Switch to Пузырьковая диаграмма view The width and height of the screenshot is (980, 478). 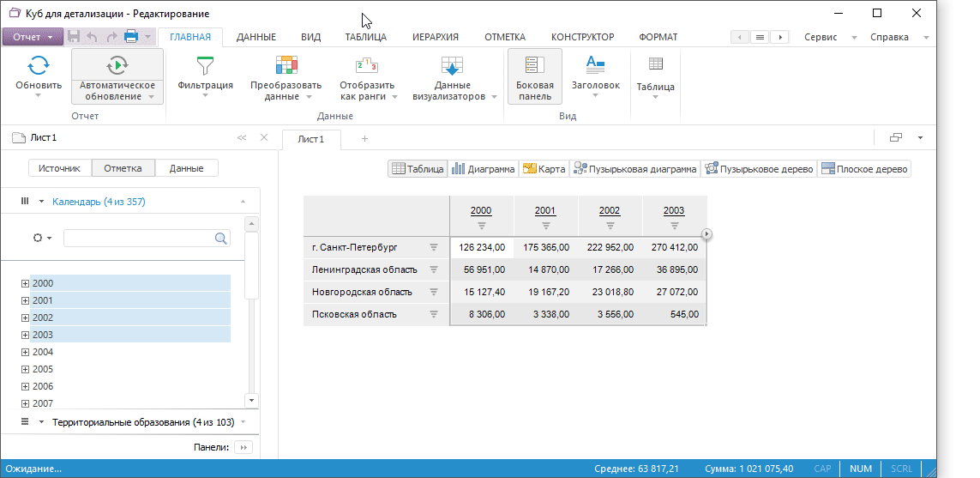pos(635,169)
